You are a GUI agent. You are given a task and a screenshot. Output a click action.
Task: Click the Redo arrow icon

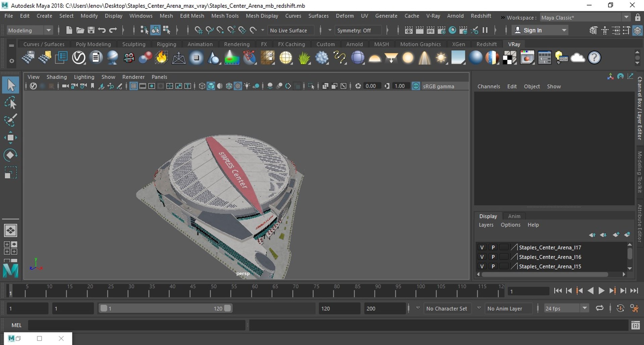(113, 30)
